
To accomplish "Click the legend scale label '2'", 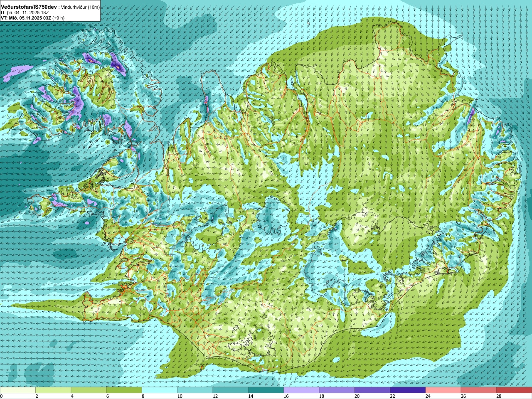I will pyautogui.click(x=37, y=396).
